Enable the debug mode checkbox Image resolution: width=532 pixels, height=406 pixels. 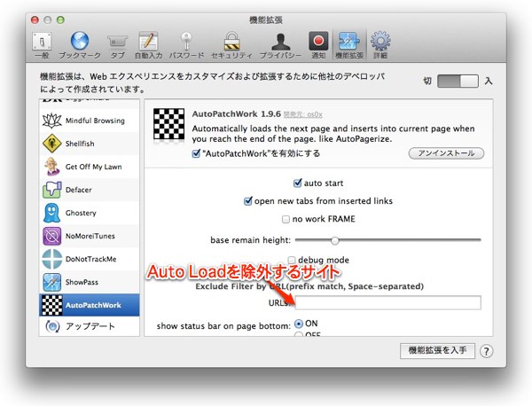pyautogui.click(x=292, y=260)
